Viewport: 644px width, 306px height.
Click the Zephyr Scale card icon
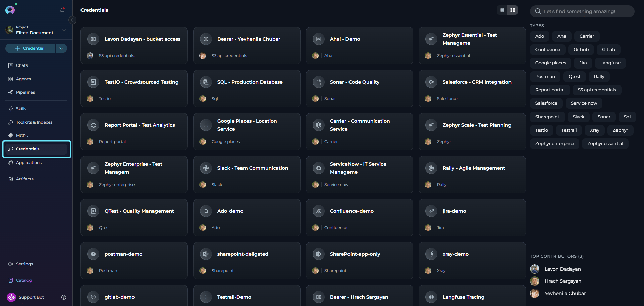(x=431, y=125)
